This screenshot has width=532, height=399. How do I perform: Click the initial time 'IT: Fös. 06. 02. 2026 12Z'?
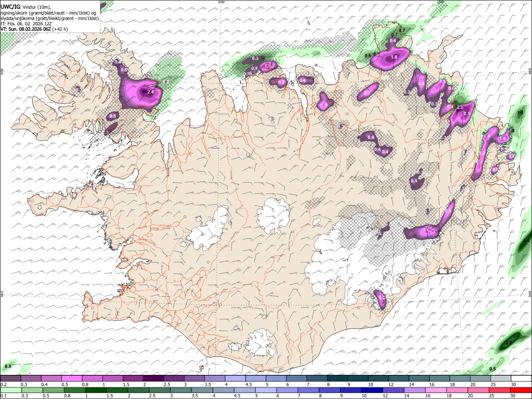point(26,24)
